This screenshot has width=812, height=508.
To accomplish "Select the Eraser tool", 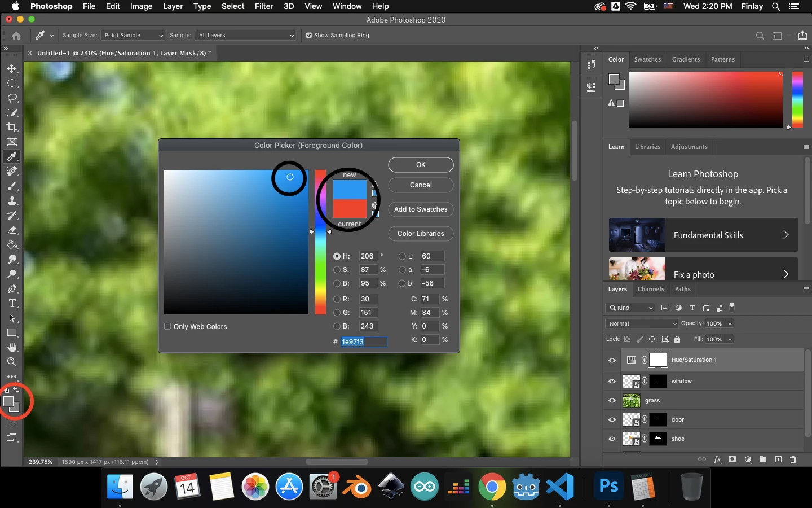I will (12, 230).
